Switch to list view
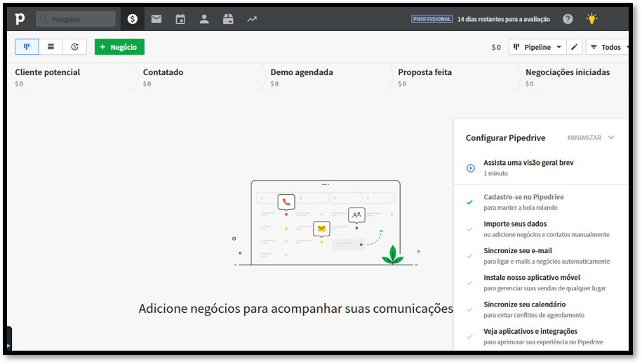642x364 pixels. 51,47
